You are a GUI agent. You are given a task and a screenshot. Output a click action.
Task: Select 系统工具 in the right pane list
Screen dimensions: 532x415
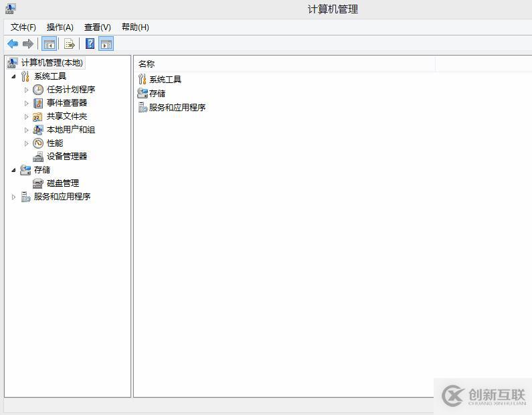coord(165,80)
